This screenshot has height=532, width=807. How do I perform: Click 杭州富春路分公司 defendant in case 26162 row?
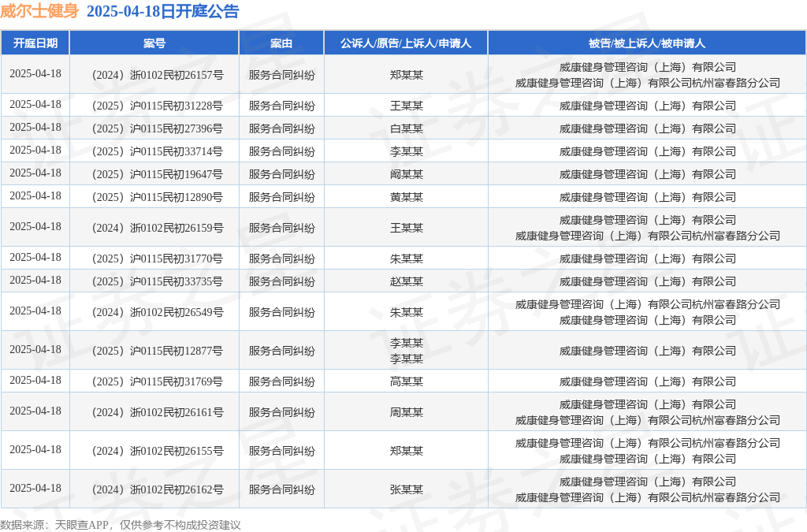tap(648, 498)
